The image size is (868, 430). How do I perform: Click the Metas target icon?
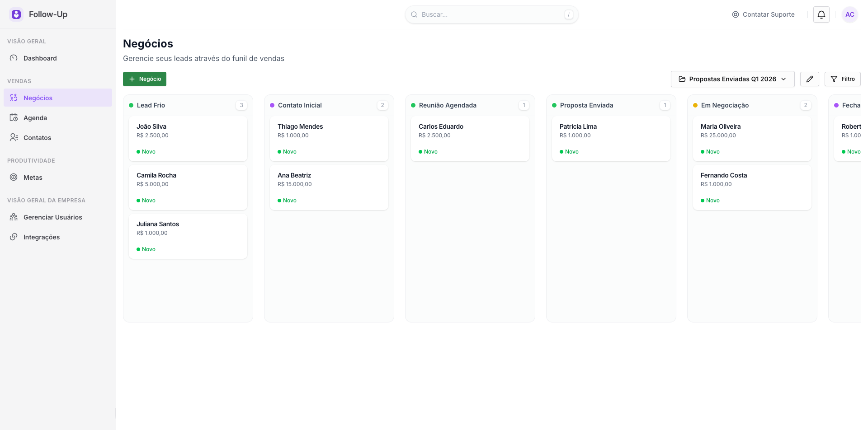point(13,177)
